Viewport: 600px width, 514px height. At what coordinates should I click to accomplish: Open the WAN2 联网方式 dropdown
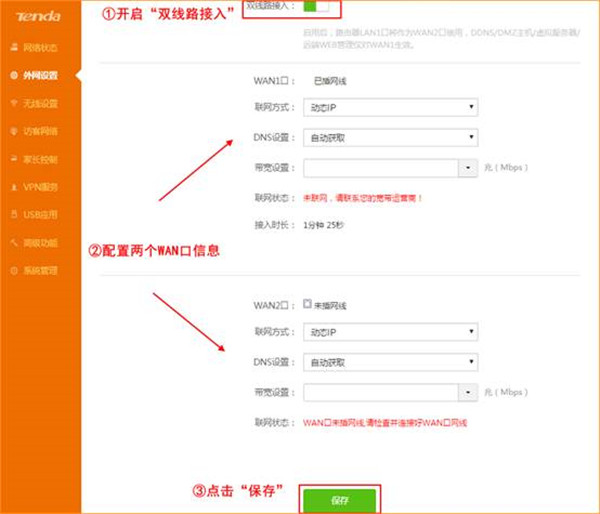tap(390, 332)
